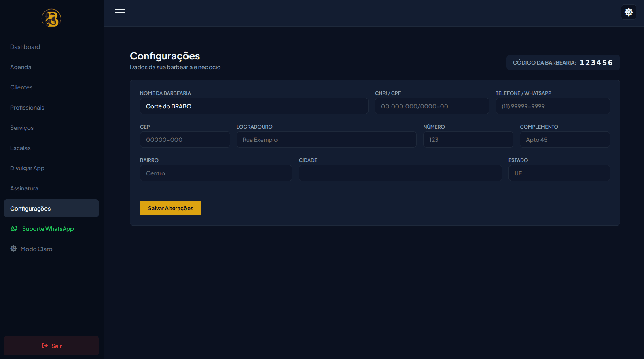The image size is (644, 359).
Task: Click the CEP input field
Action: (x=185, y=139)
